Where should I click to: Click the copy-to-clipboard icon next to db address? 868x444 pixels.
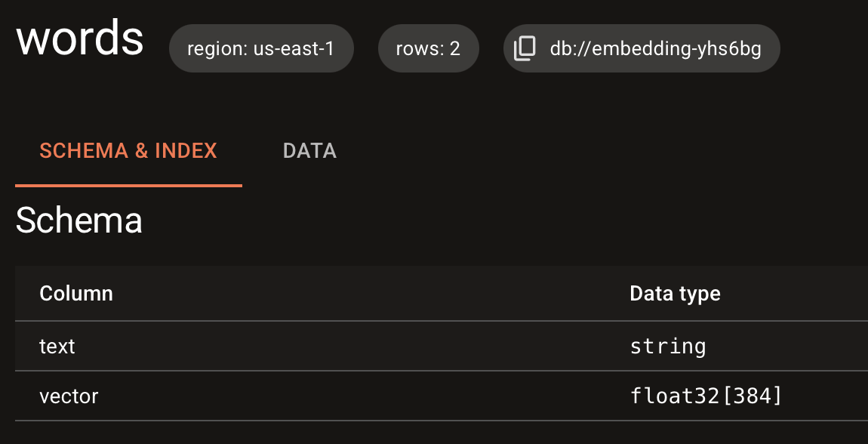(525, 48)
